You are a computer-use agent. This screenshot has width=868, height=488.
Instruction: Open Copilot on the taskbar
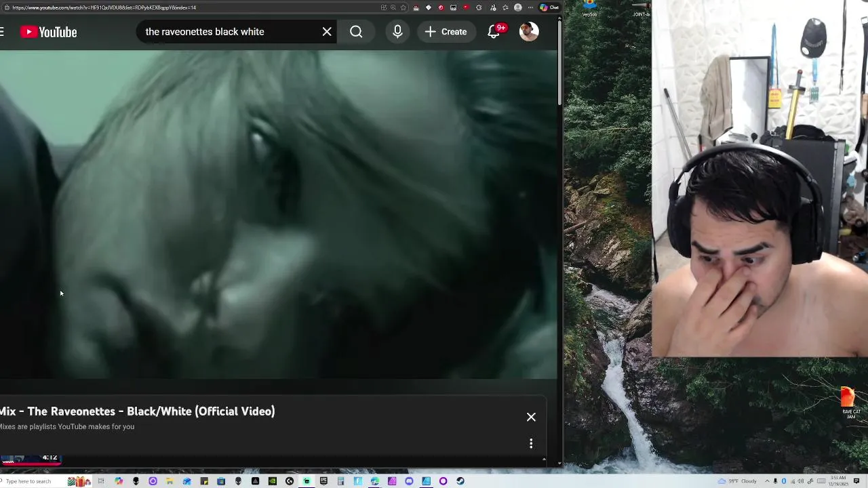pyautogui.click(x=119, y=481)
